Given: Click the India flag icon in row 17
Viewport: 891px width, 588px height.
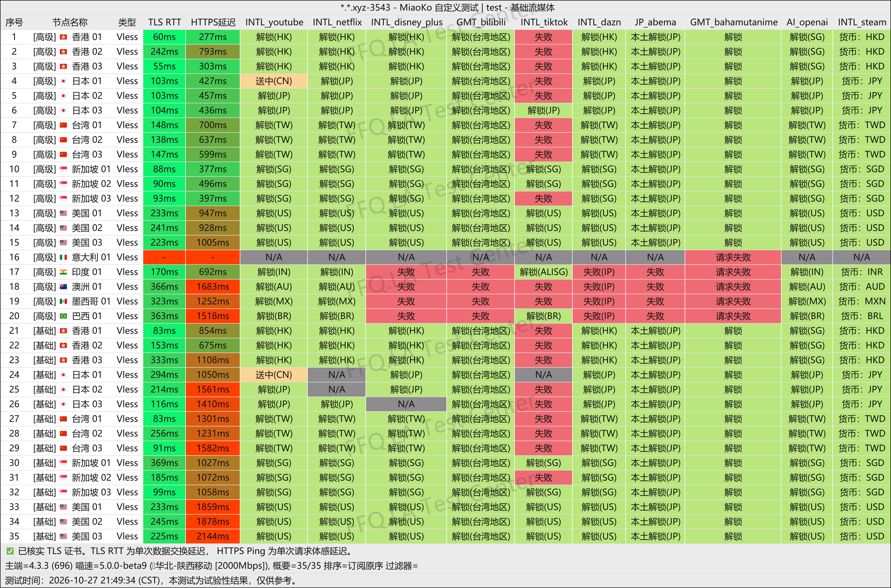Looking at the screenshot, I should [63, 272].
